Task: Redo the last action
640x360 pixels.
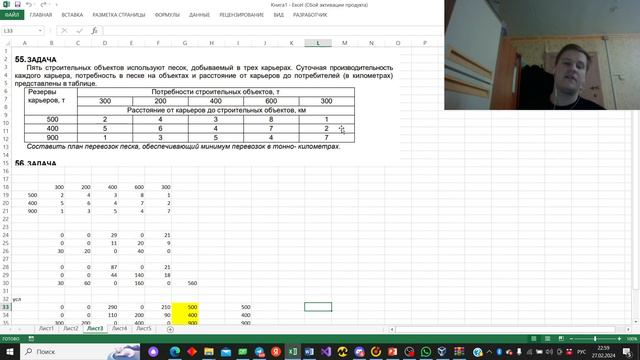Action: tap(43, 4)
